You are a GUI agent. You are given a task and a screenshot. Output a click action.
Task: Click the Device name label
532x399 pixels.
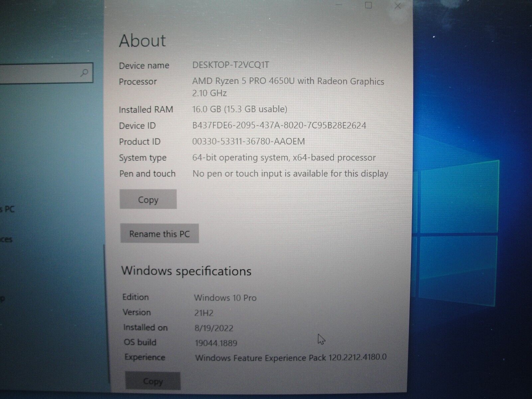tap(144, 66)
